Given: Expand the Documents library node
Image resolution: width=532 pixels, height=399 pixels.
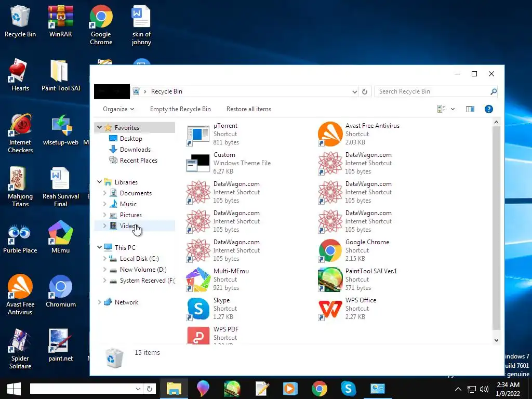Looking at the screenshot, I should (105, 193).
